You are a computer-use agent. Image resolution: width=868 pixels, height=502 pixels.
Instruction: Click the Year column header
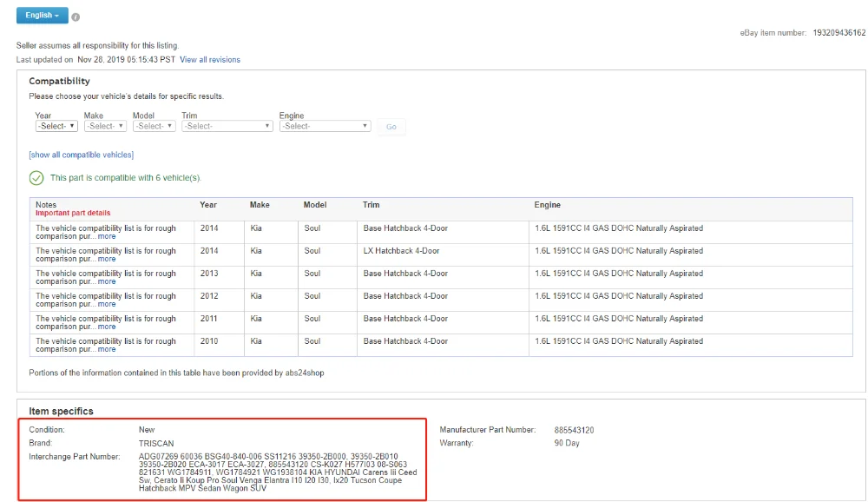click(208, 205)
